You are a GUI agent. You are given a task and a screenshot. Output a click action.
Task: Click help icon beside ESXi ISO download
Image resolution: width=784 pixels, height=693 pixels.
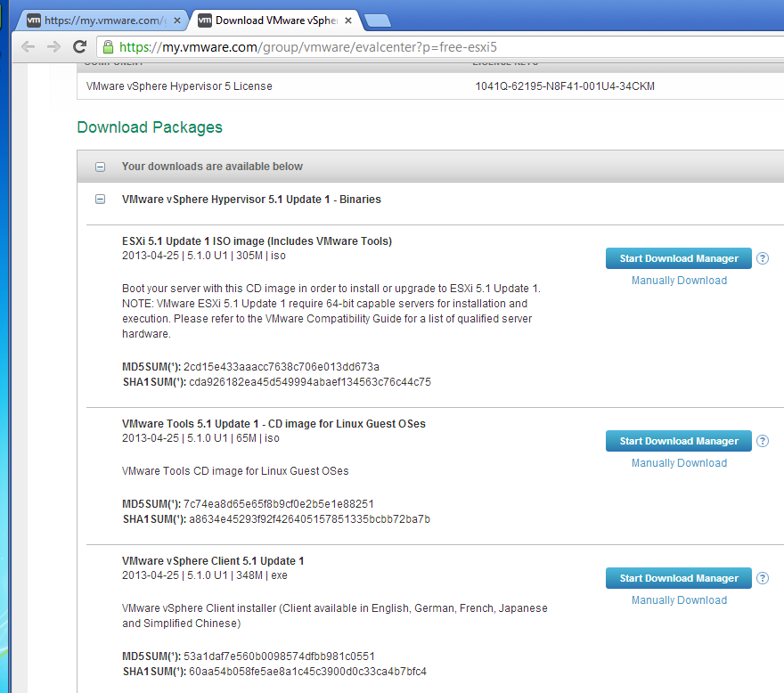point(763,258)
